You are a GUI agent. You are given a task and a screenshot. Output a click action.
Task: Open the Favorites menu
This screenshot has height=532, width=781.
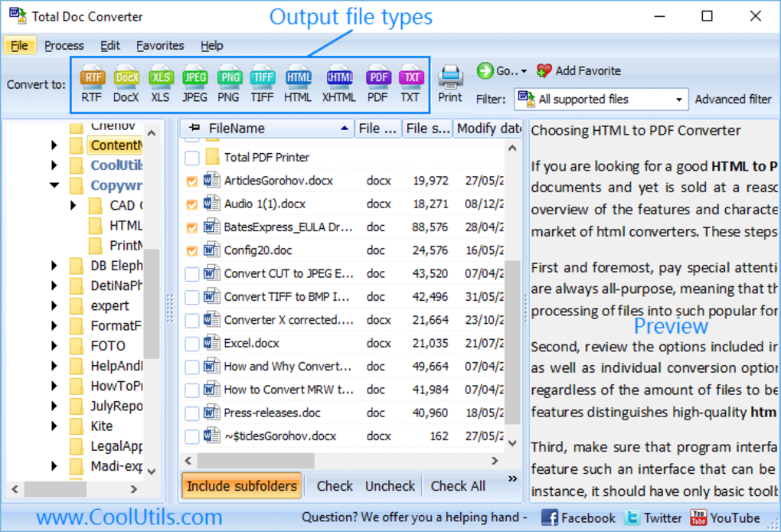coord(160,45)
